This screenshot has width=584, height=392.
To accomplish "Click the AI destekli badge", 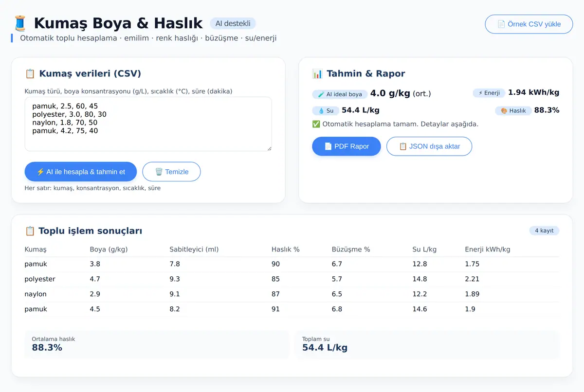I will pos(233,23).
